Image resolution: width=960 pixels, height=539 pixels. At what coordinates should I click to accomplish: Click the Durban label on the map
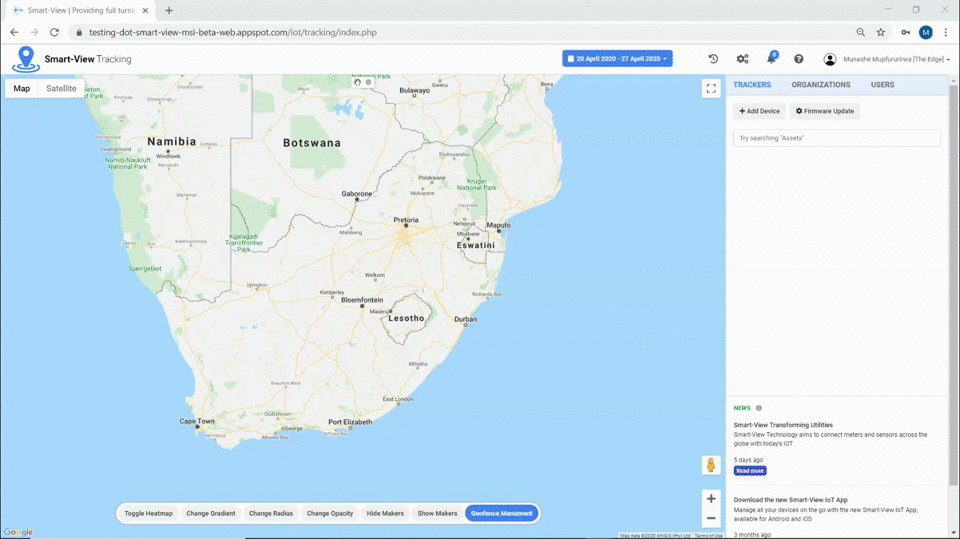(465, 319)
